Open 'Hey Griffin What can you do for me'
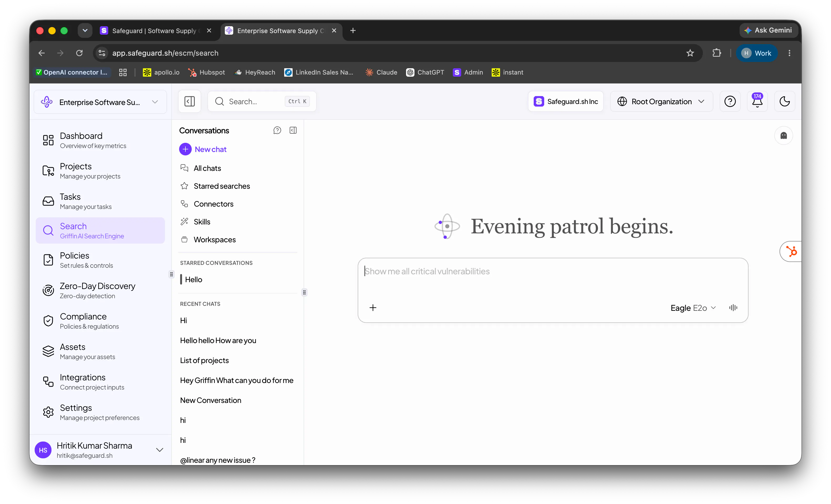831x504 pixels. (237, 380)
